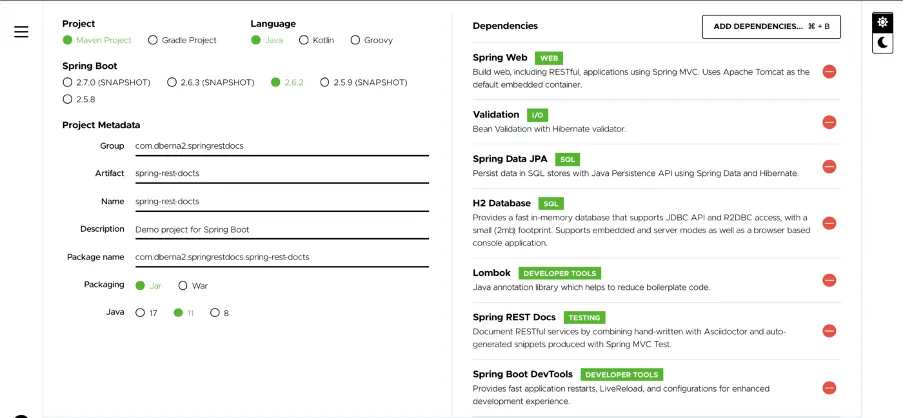The image size is (904, 418).
Task: Remove the Spring Web dependency
Action: [829, 71]
